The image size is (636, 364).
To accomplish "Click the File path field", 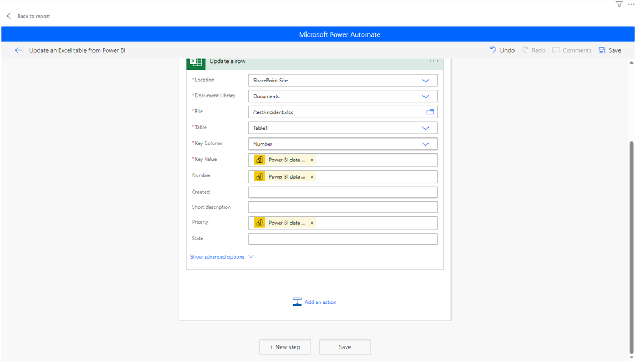I will 343,112.
